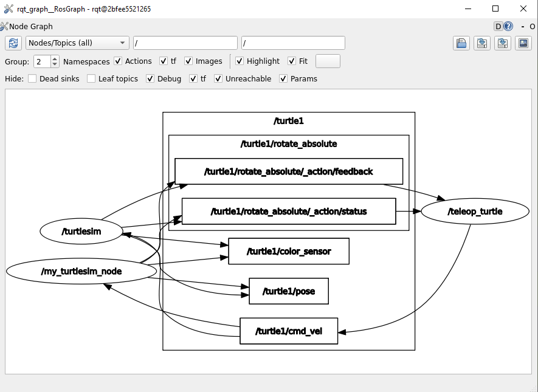Maximize the rqt window
538x392 pixels.
[x=495, y=9]
